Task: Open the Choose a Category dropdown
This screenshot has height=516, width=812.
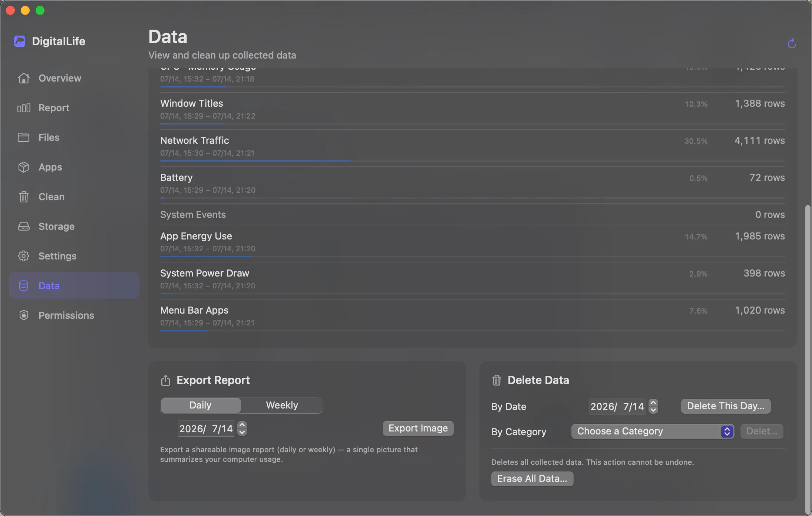Action: click(653, 431)
